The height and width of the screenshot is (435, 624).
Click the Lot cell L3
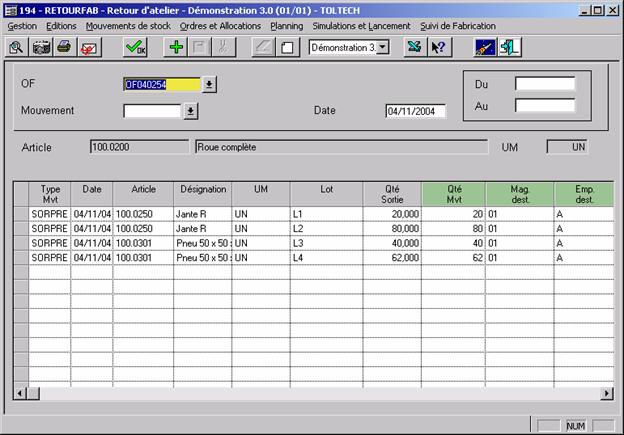(327, 243)
